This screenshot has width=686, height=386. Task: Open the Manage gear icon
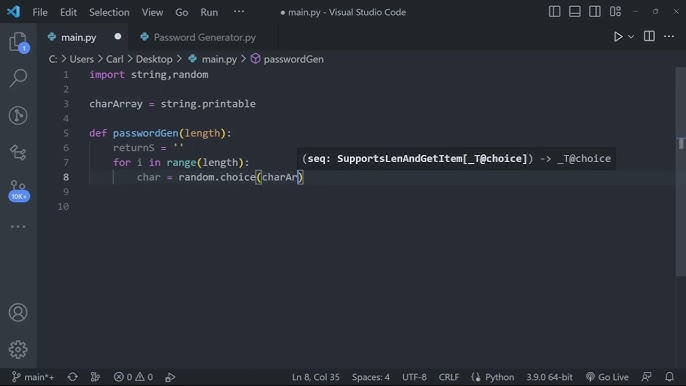18,349
